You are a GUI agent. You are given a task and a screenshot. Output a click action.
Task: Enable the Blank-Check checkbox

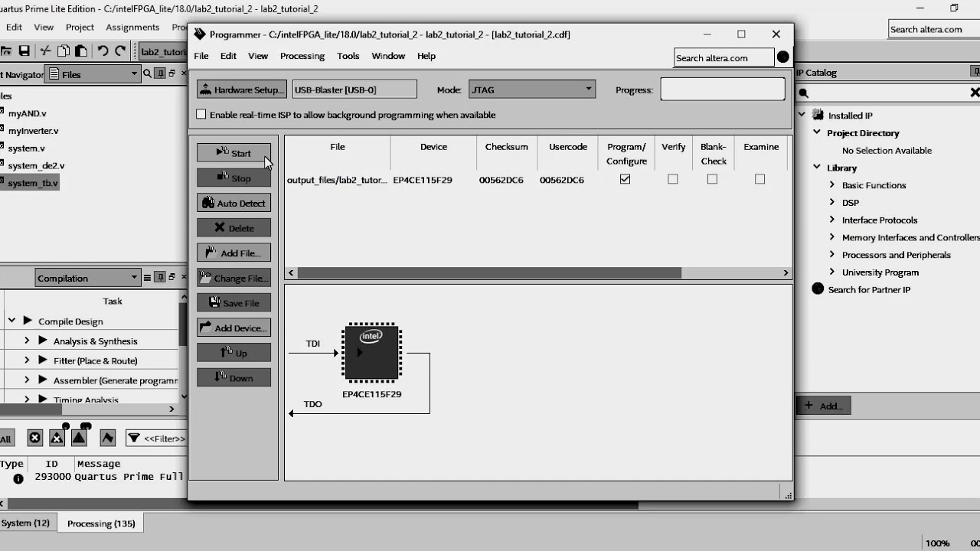713,179
